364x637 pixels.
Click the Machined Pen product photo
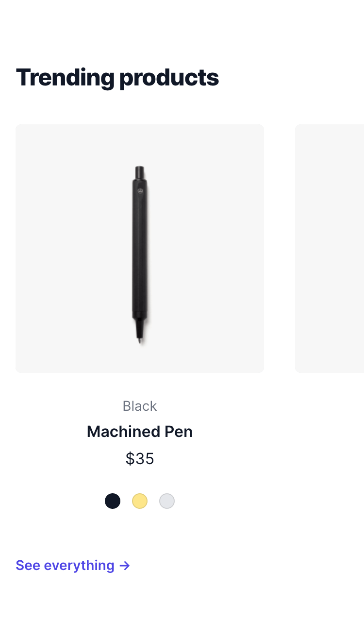pos(140,249)
